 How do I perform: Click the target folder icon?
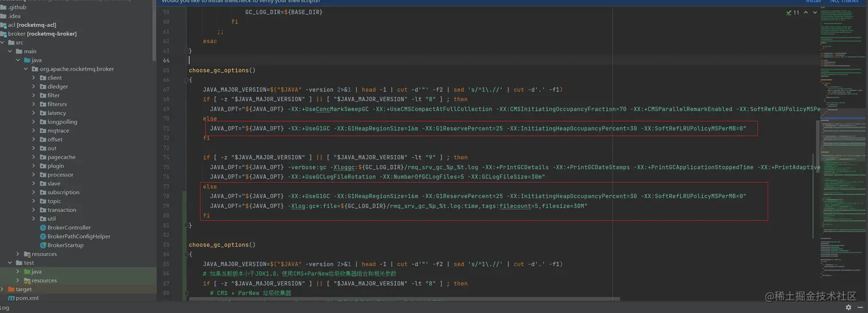click(x=11, y=289)
